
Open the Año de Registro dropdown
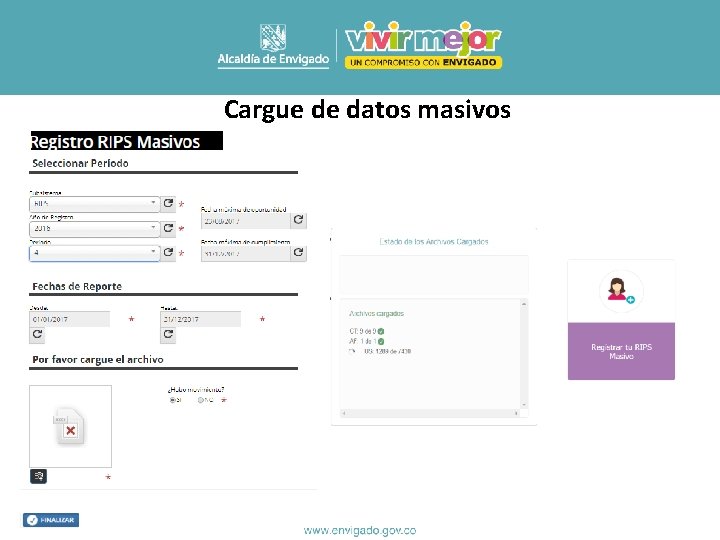95,228
